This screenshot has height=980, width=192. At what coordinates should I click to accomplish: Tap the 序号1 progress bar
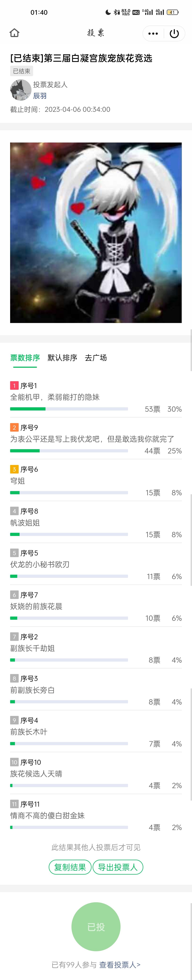point(69,409)
